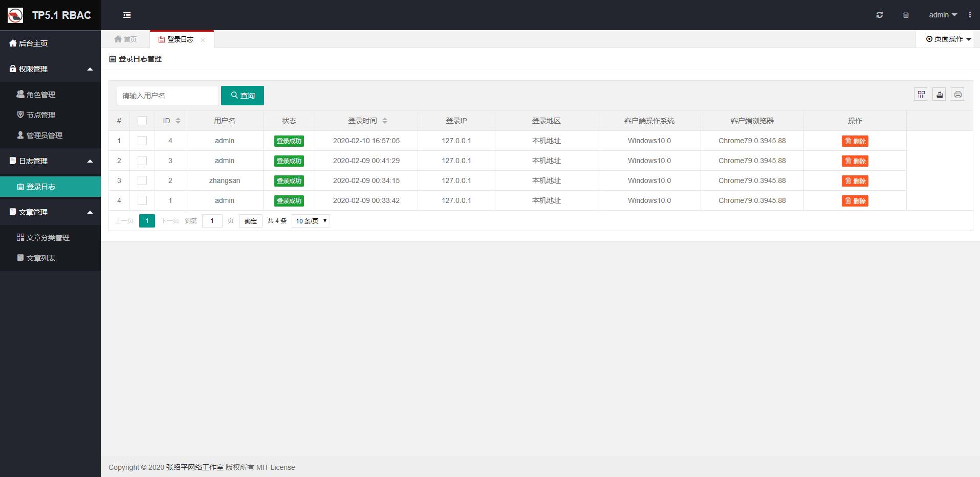Click the 登录日志管理 page heading
980x477 pixels.
(136, 59)
